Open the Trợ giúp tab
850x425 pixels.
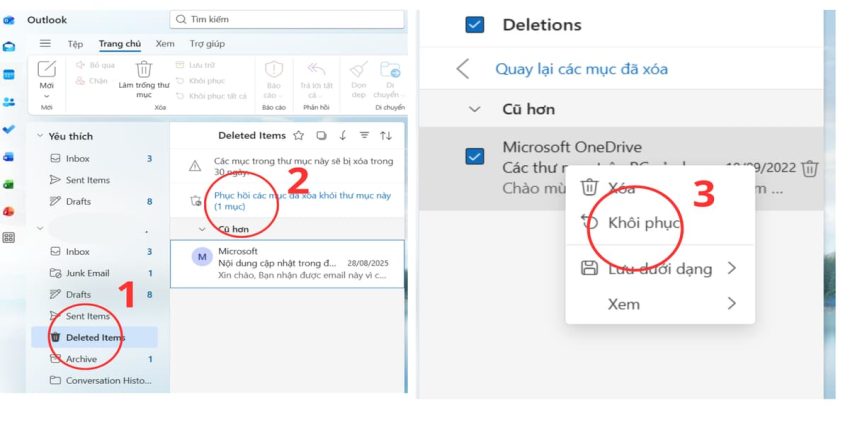(207, 44)
